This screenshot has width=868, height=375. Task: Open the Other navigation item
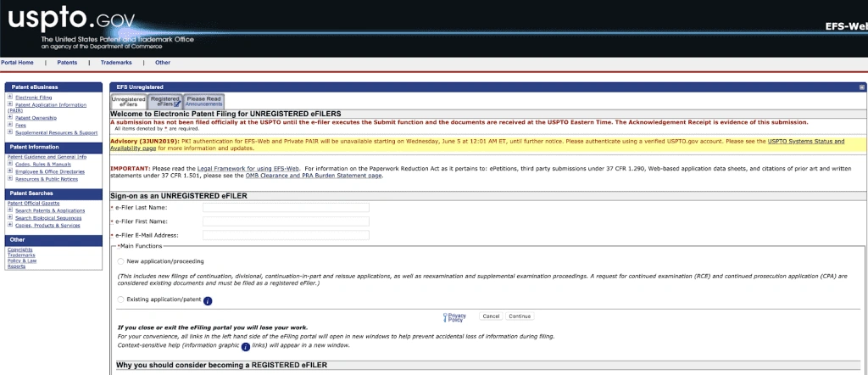pyautogui.click(x=163, y=63)
